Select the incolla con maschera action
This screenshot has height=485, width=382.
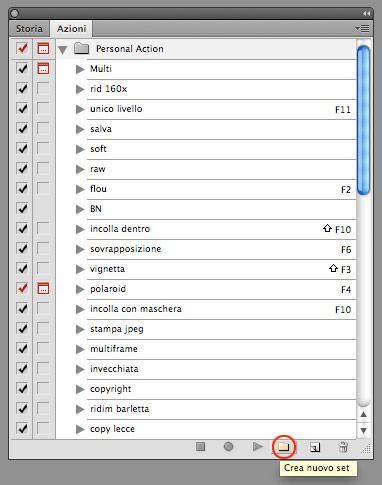(221, 309)
